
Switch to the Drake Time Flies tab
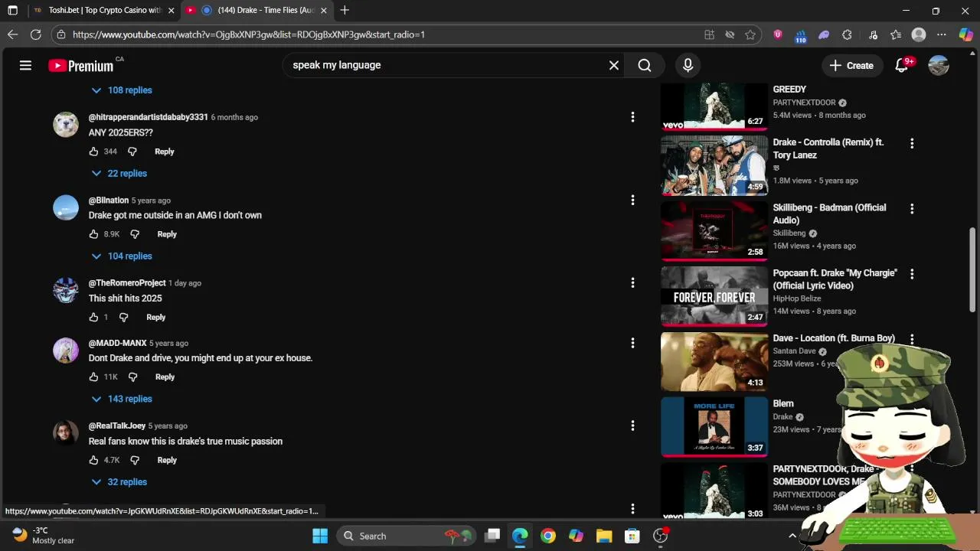[x=256, y=11]
